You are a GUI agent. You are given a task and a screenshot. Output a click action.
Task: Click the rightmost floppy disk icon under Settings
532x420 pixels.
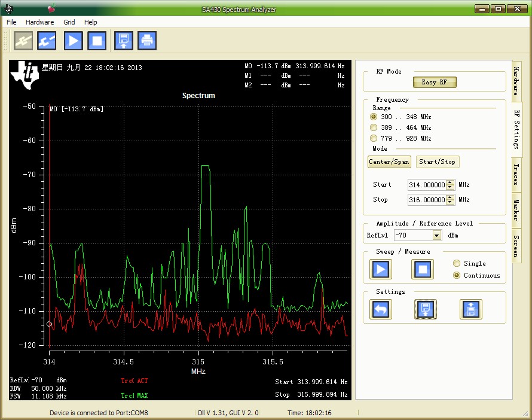tap(470, 309)
